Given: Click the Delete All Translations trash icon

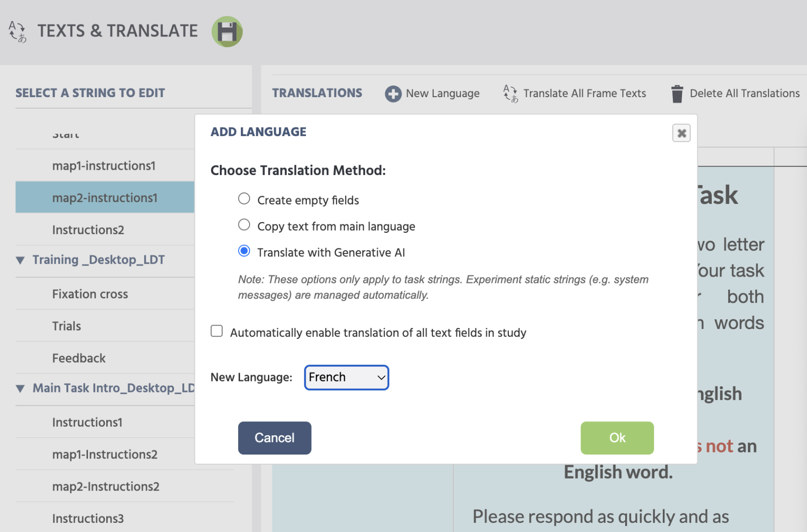Looking at the screenshot, I should pyautogui.click(x=677, y=94).
